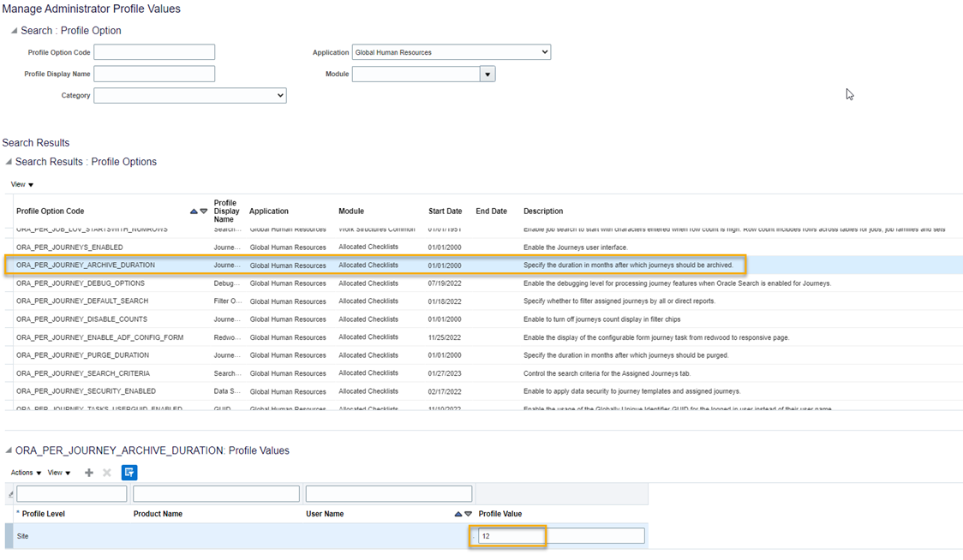
Task: Click the Description column header
Action: (543, 211)
